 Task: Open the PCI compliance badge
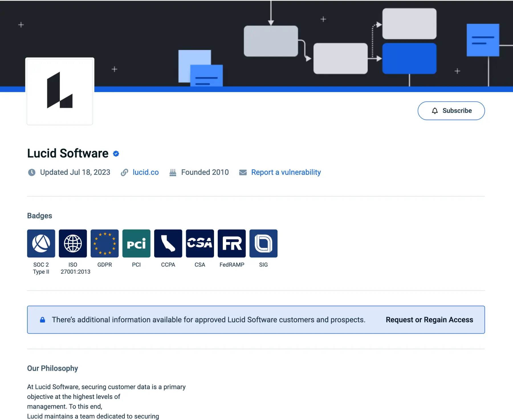click(x=136, y=243)
